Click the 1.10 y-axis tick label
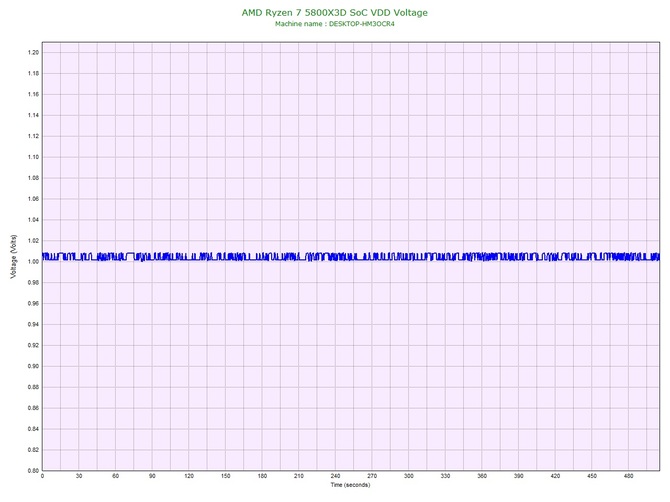Viewport: 670px width, 502px height. (x=33, y=157)
